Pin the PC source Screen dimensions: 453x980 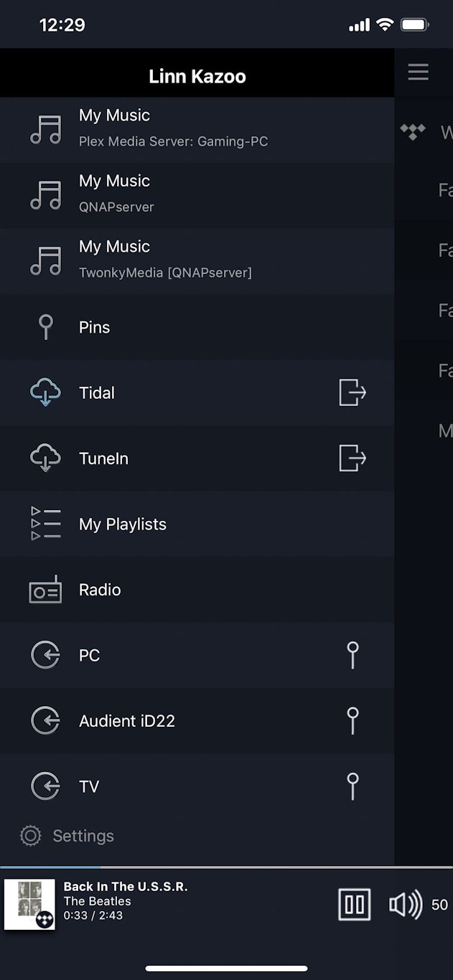[352, 655]
